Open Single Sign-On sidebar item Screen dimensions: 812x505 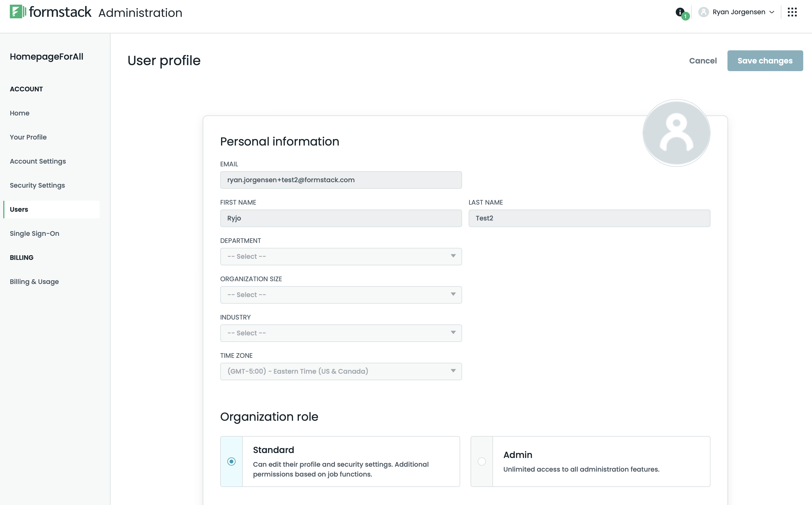(x=34, y=233)
